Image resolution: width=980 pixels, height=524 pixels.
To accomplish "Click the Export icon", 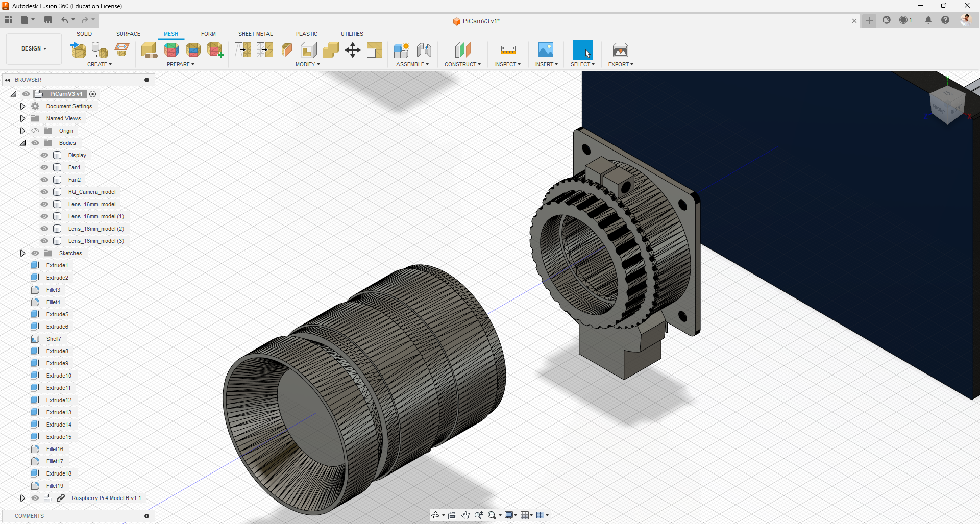I will coord(621,50).
